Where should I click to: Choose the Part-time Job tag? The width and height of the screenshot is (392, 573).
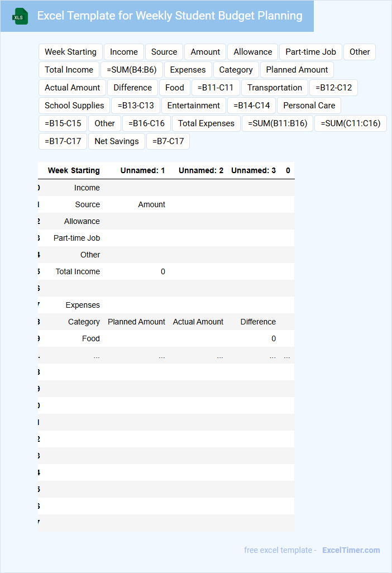310,52
